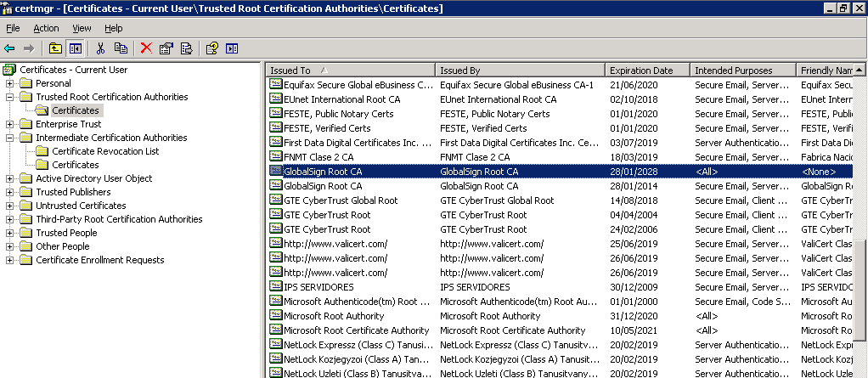Go up one level with folder icon

coord(55,48)
